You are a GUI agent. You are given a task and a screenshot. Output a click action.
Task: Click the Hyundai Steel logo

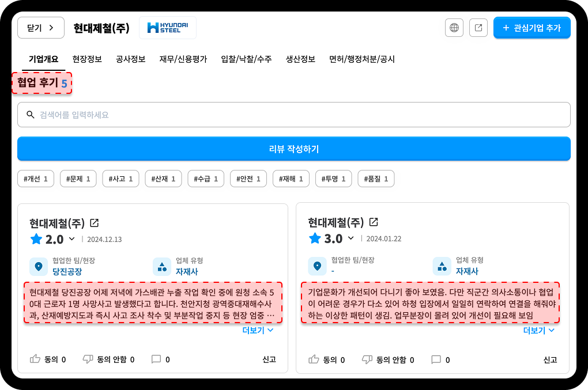coord(168,28)
